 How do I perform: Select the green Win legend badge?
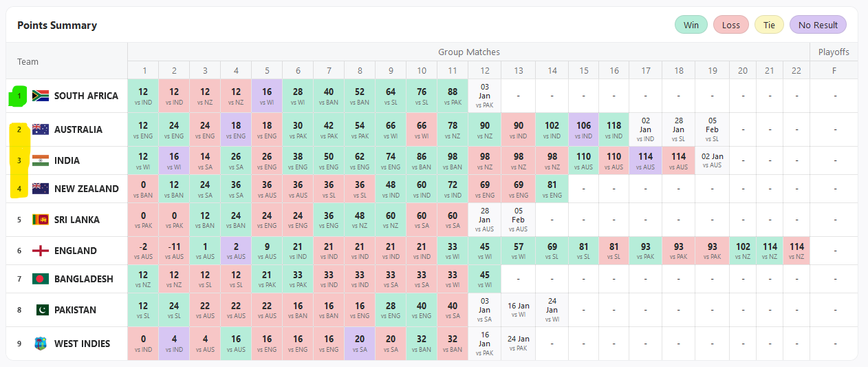tap(691, 25)
